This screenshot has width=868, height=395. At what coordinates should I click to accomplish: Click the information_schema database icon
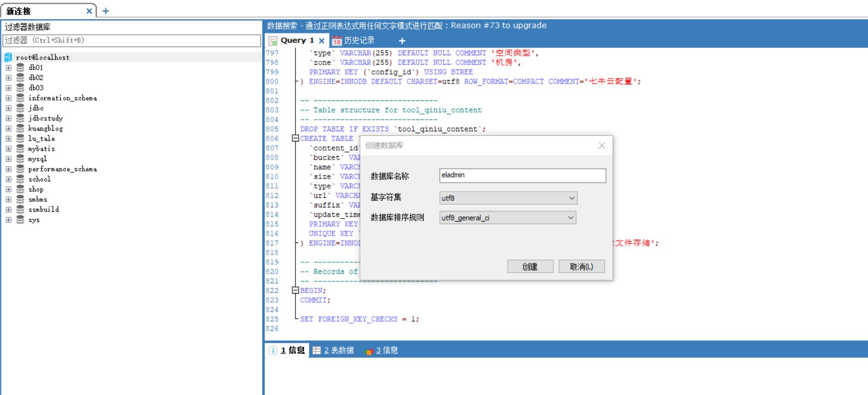pyautogui.click(x=20, y=98)
